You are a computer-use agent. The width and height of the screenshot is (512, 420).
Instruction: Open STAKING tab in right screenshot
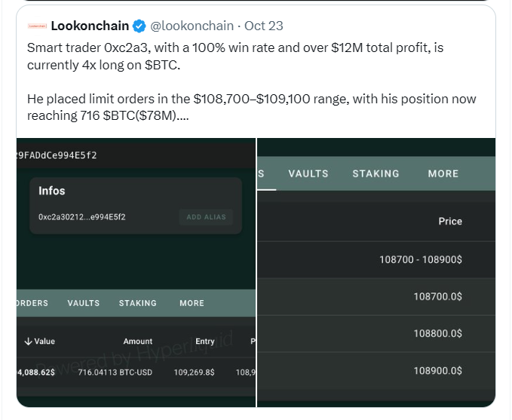click(376, 173)
